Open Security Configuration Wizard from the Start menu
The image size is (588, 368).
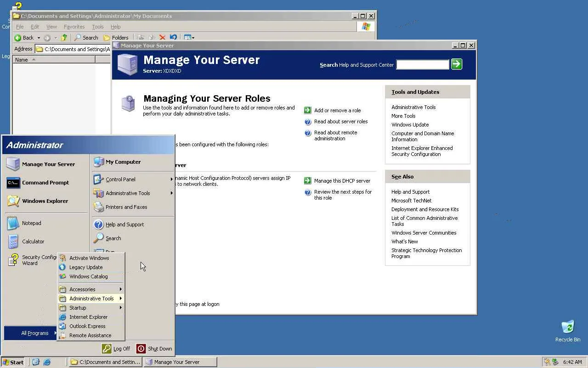click(x=32, y=260)
